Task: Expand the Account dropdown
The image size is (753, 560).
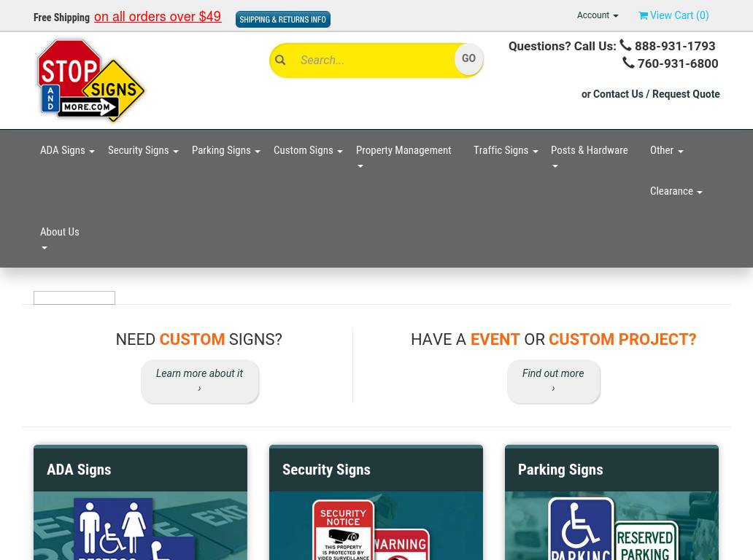Action: pos(597,15)
